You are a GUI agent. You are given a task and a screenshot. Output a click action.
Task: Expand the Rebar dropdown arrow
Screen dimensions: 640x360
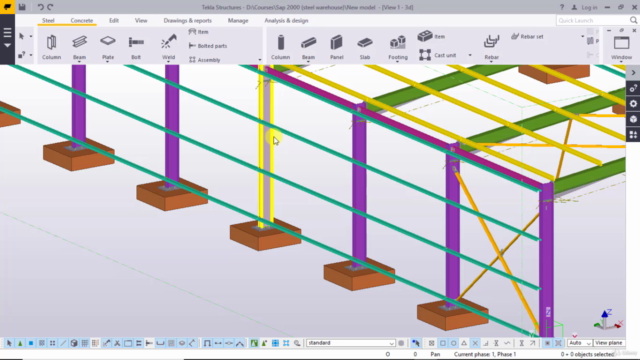tap(491, 62)
